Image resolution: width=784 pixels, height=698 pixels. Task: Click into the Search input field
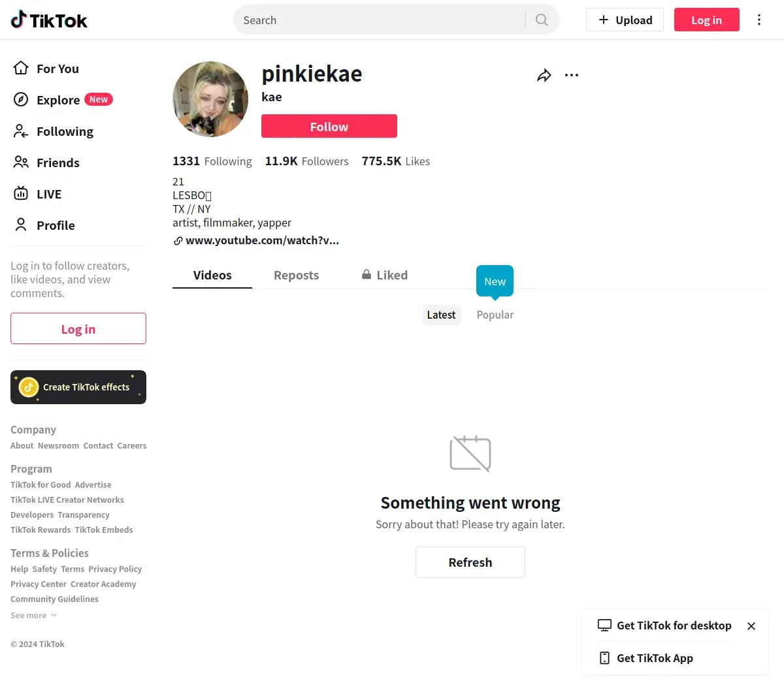coord(379,20)
